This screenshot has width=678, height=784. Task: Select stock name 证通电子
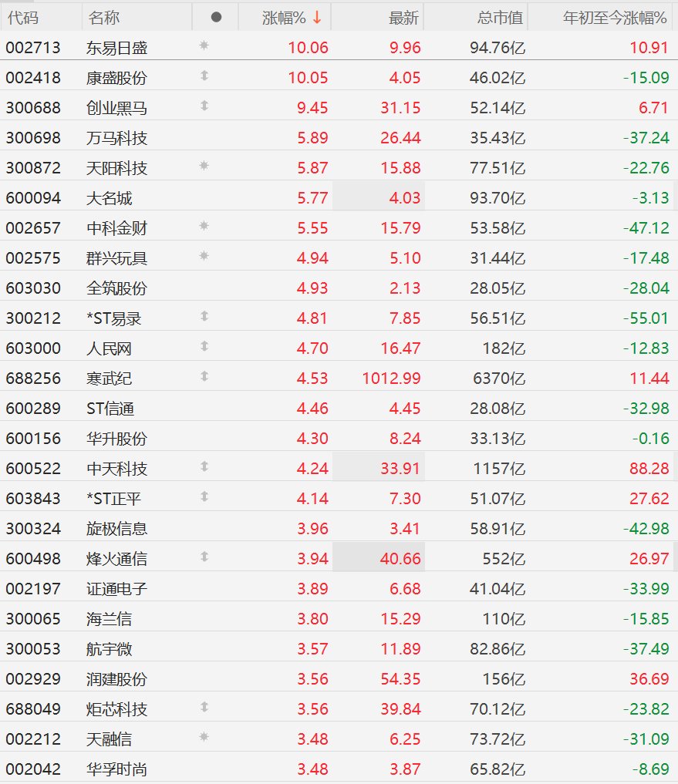pyautogui.click(x=116, y=588)
